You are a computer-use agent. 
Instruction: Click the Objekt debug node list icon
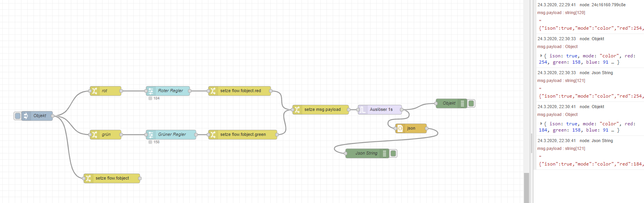tap(462, 103)
